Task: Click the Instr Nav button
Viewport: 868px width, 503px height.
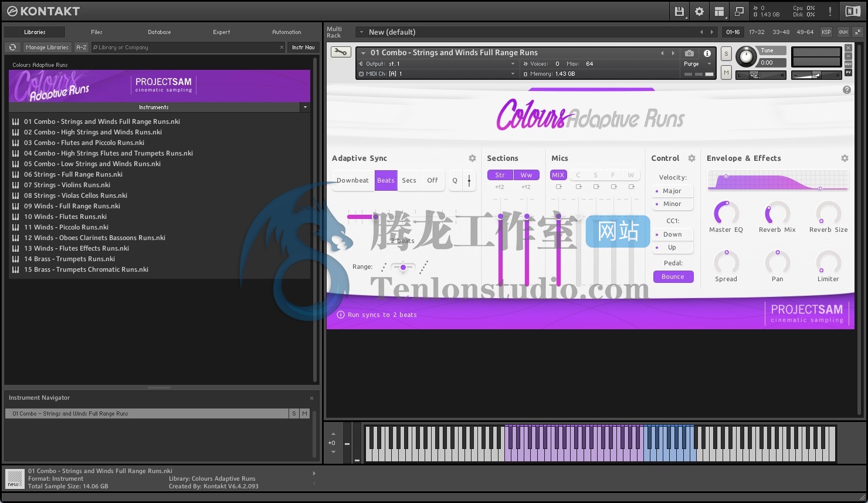Action: [x=303, y=48]
